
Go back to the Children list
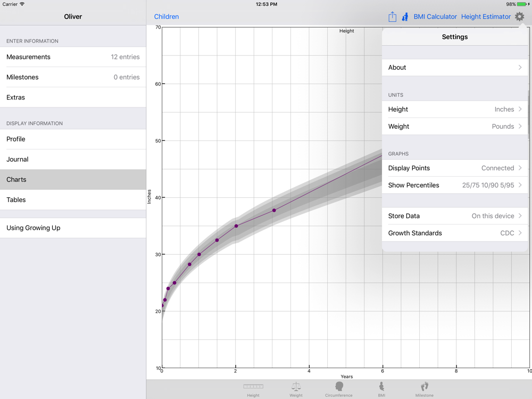(166, 16)
